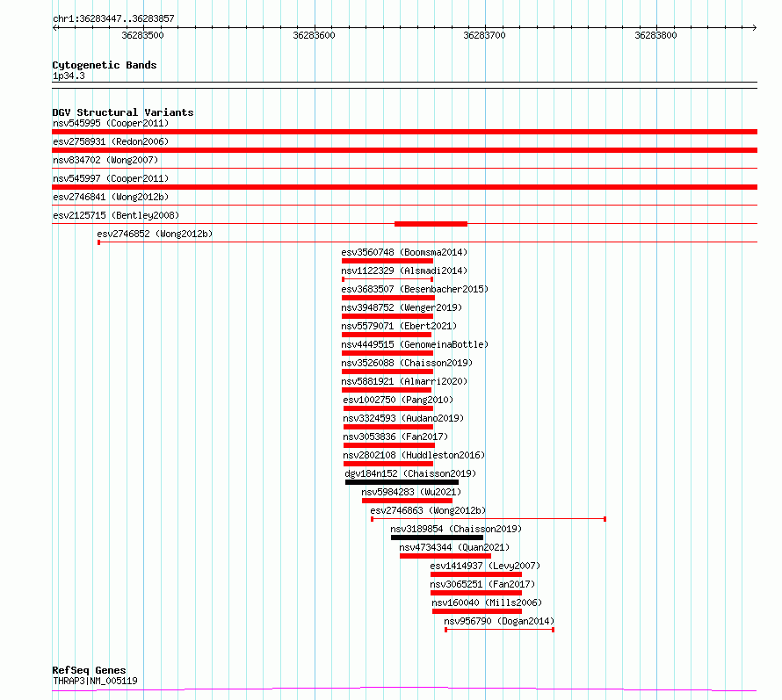Click the Cytogenetic Bands track heading
The width and height of the screenshot is (782, 700).
tap(105, 65)
